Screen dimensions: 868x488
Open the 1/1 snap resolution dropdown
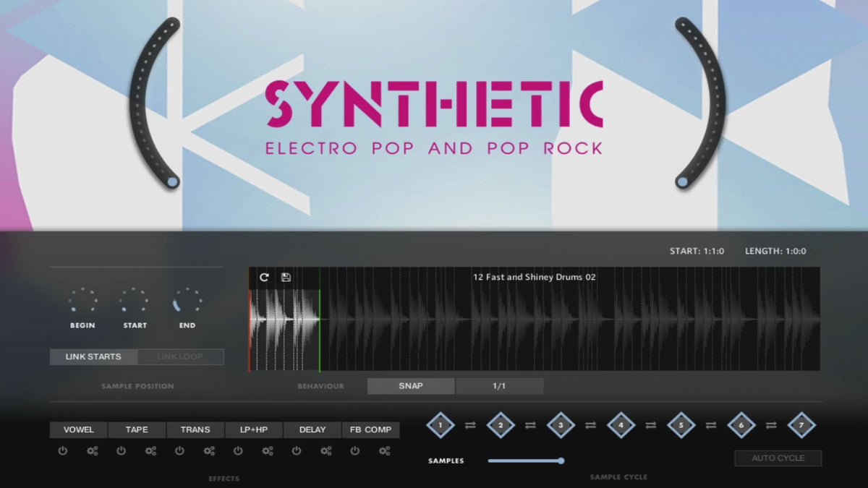click(x=499, y=386)
